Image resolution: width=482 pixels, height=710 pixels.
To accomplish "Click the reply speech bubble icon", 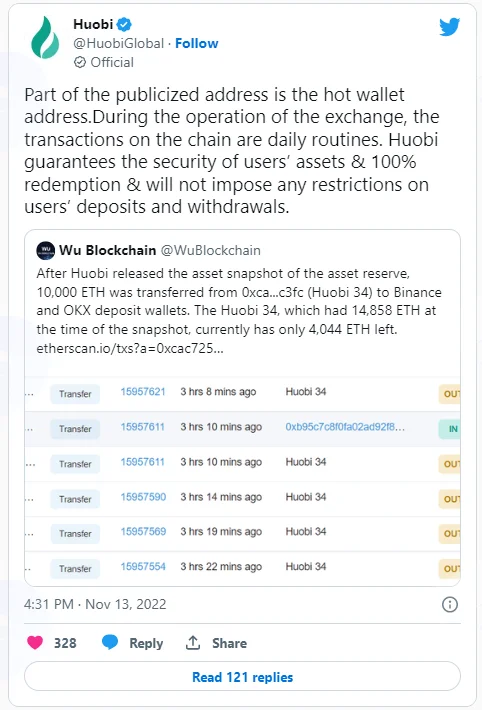I will coord(110,642).
